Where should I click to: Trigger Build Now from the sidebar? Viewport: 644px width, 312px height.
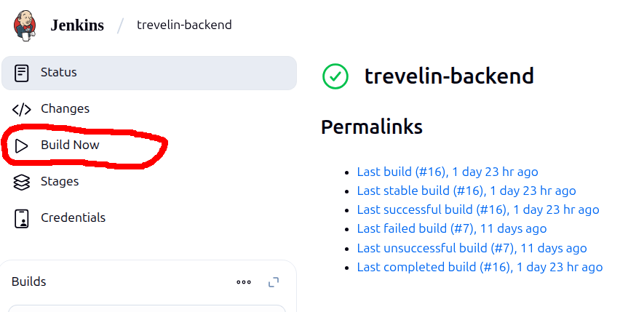70,145
